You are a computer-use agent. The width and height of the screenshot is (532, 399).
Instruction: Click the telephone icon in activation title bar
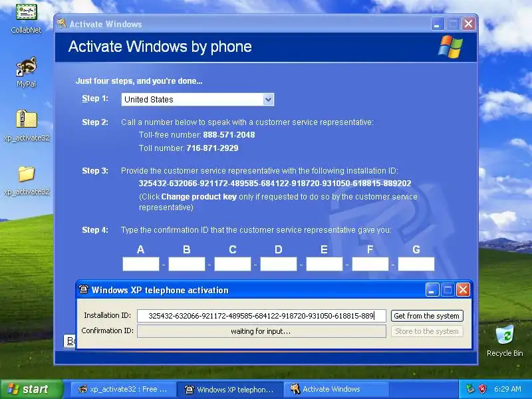[84, 289]
